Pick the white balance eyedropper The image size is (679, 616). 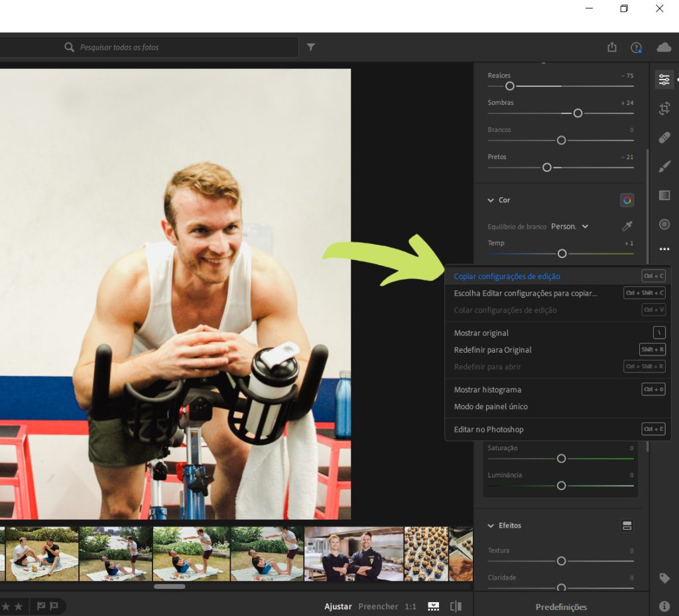coord(627,227)
